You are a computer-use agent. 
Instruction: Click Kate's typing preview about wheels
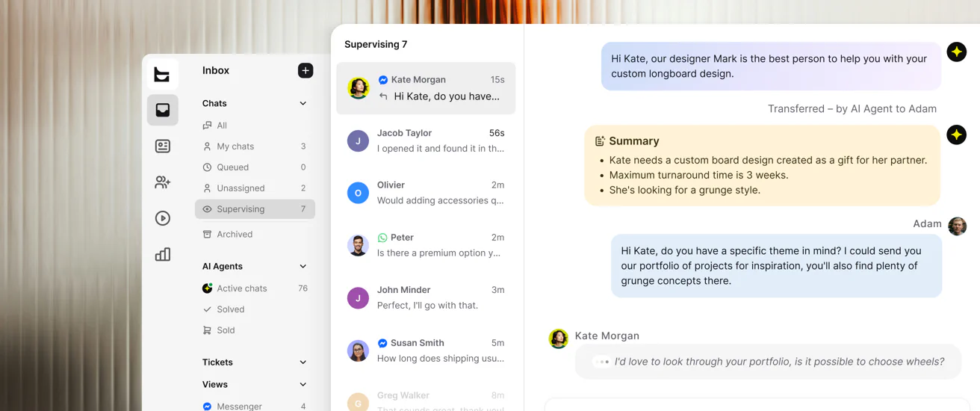(779, 362)
